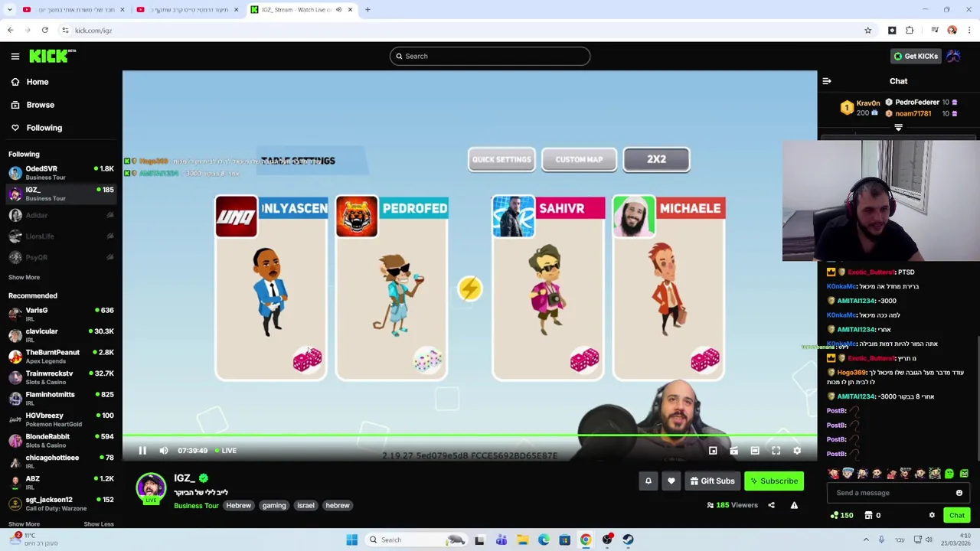
Task: Open sgt_jackson12 recommended channel
Action: pyautogui.click(x=61, y=504)
